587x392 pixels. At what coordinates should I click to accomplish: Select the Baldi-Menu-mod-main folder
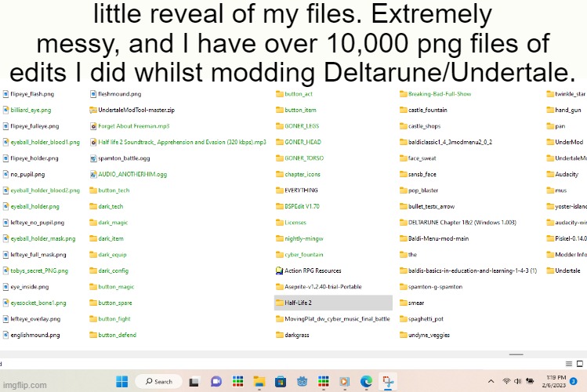tap(434, 238)
